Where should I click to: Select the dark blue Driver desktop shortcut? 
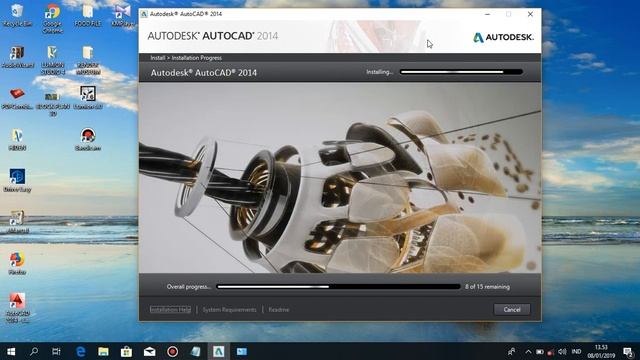tap(17, 180)
